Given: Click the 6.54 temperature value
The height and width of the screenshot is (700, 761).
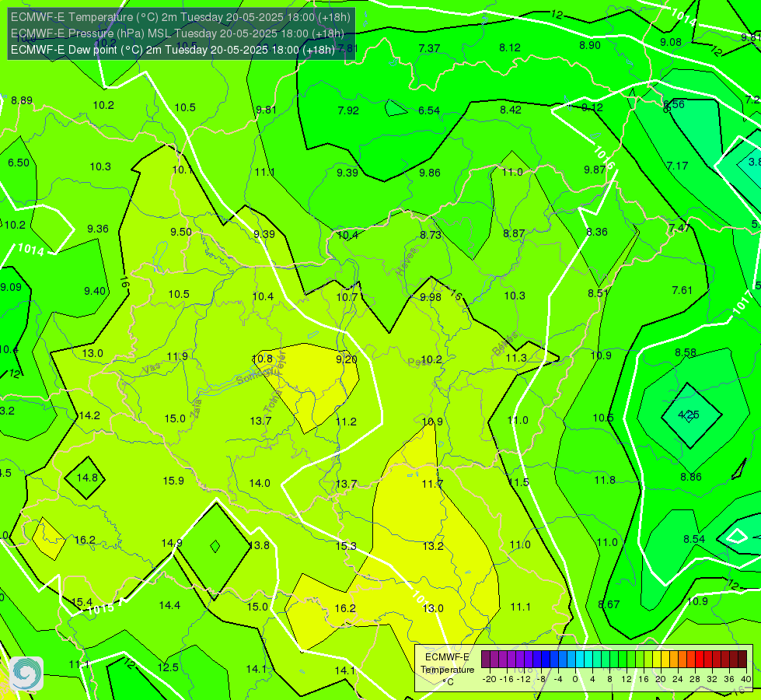Looking at the screenshot, I should (429, 110).
